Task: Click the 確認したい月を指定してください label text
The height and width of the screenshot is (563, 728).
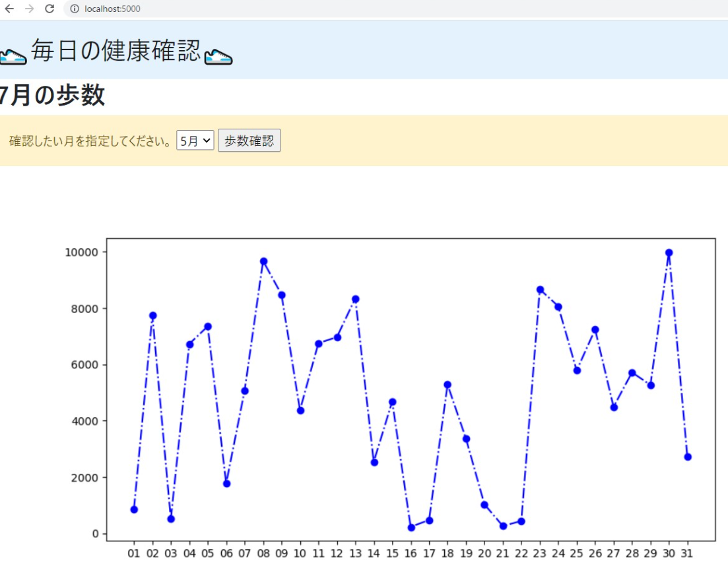Action: (91, 141)
